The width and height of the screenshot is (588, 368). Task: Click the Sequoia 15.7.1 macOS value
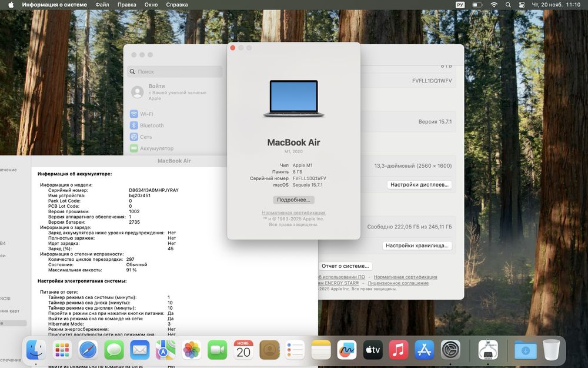(308, 185)
